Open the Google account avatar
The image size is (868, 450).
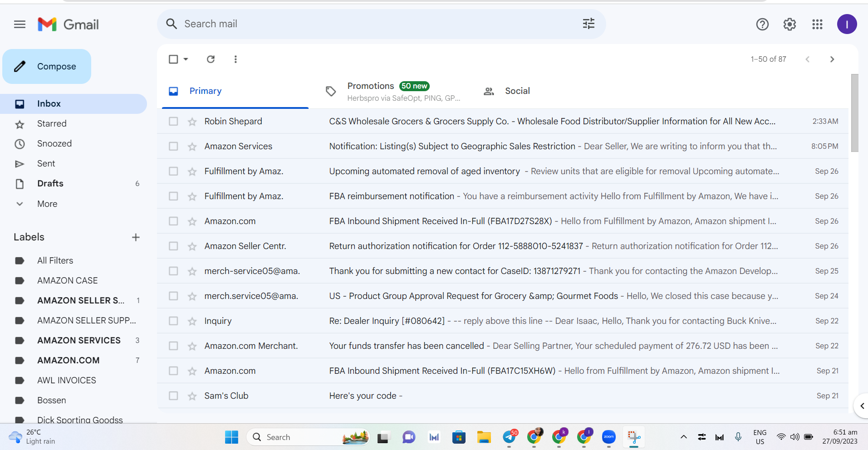(x=847, y=24)
